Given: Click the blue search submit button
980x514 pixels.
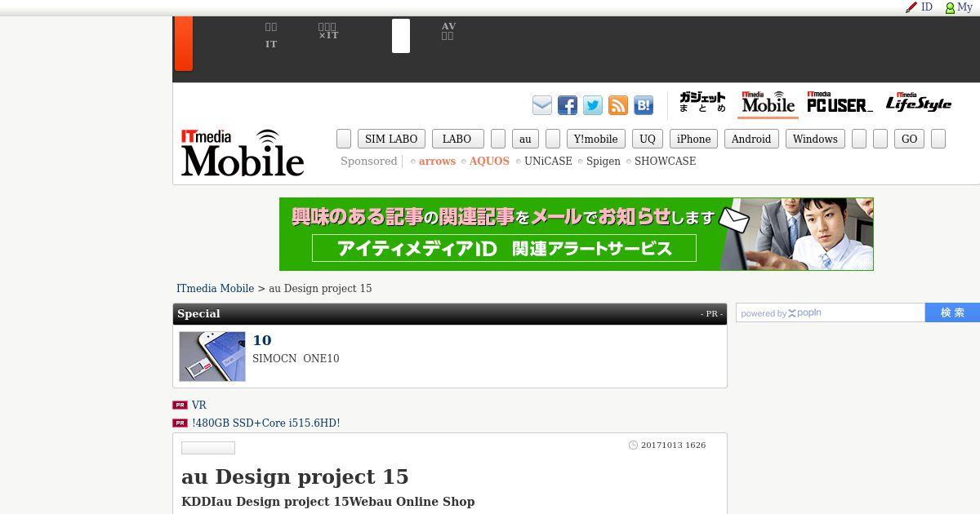Looking at the screenshot, I should [952, 312].
